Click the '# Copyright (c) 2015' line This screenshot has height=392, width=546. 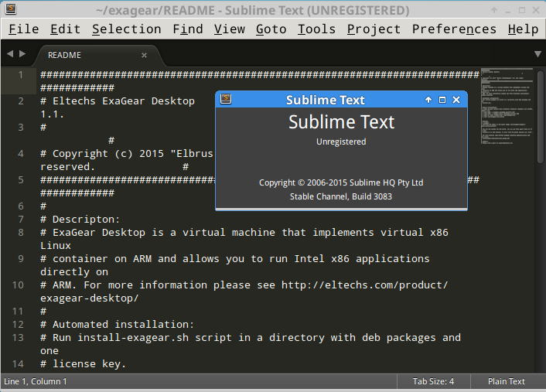[x=127, y=154]
